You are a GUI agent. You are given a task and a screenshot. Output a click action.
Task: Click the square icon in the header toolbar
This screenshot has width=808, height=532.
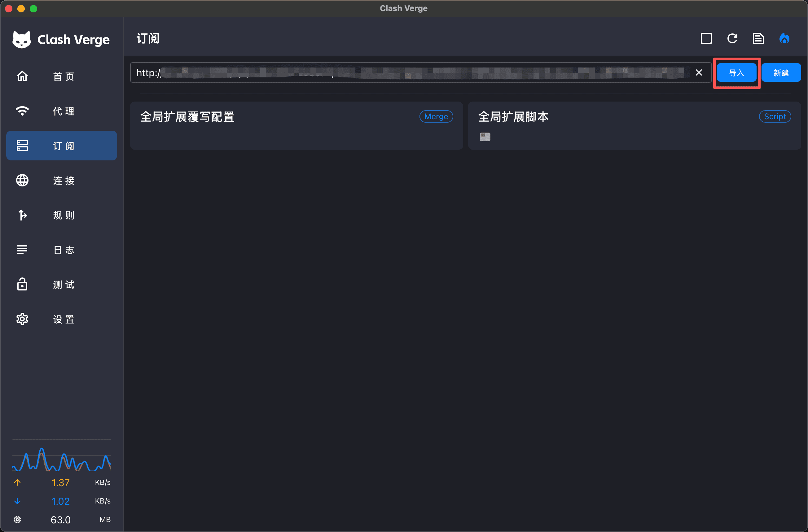tap(706, 39)
